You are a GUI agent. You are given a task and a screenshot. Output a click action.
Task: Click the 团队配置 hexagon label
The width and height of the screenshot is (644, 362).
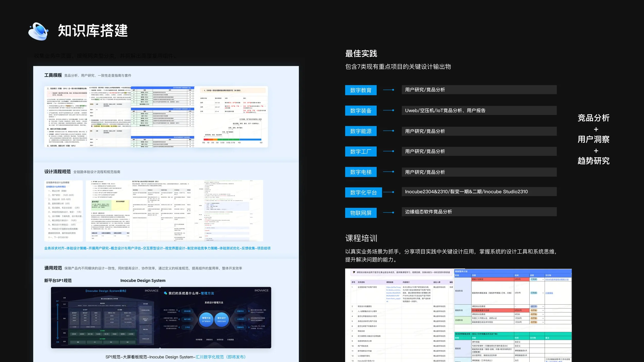coord(187,311)
